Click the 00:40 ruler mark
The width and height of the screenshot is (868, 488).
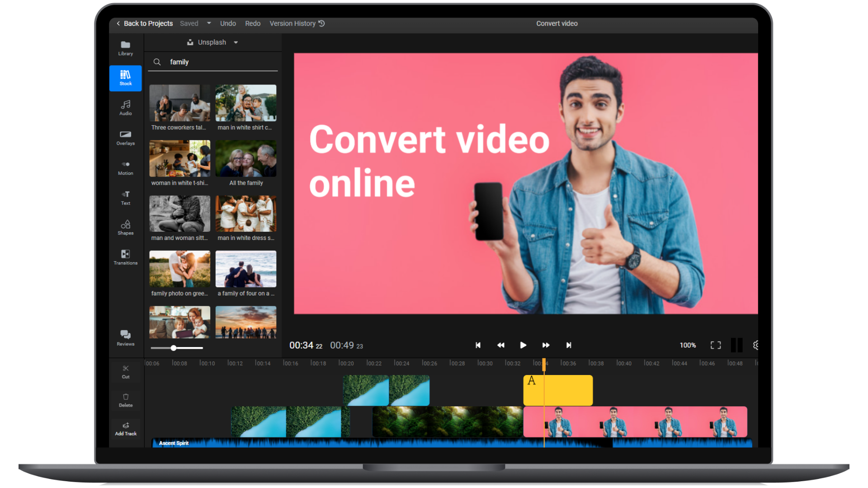click(x=624, y=363)
